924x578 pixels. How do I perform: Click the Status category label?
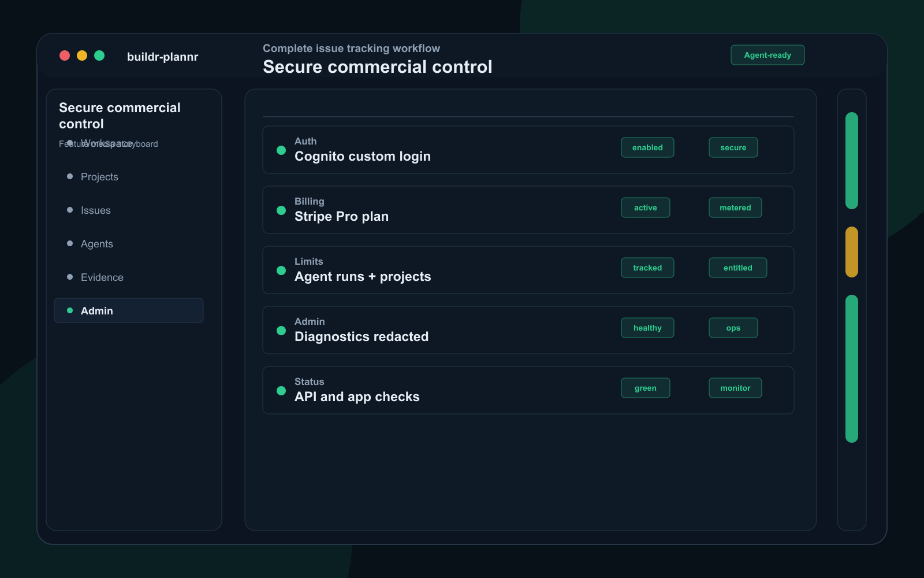tap(310, 381)
